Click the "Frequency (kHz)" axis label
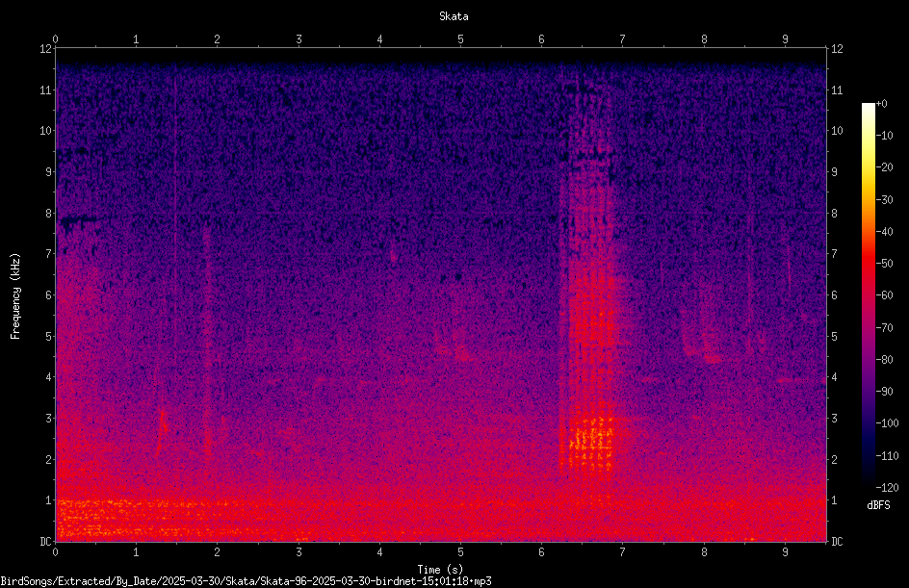Viewport: 909px width, 588px height. (x=15, y=296)
